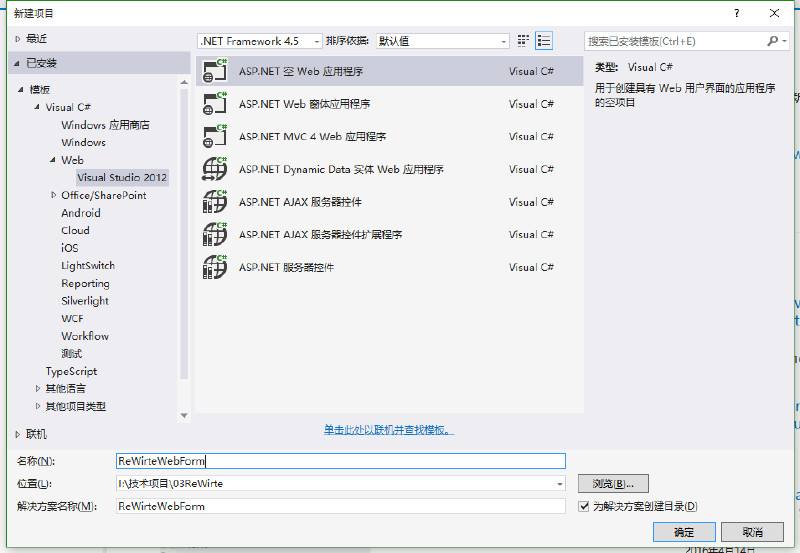Expand the Office/SharePoint node
The height and width of the screenshot is (553, 800).
tap(53, 195)
